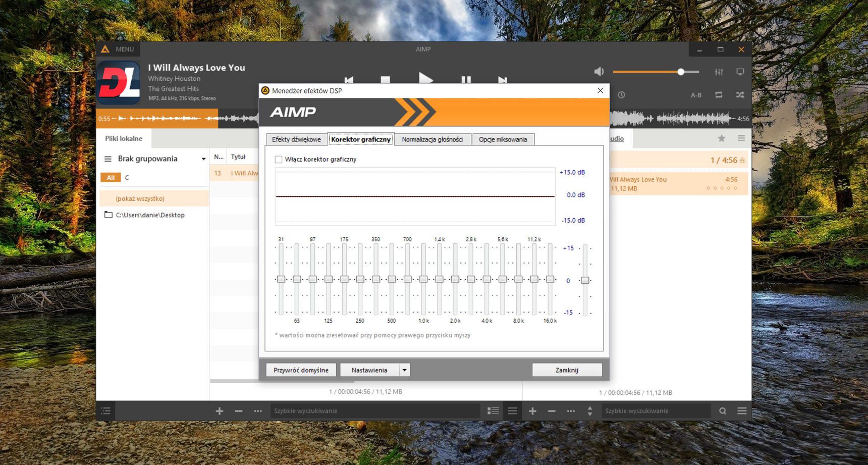Mute sound via speaker icon
The width and height of the screenshot is (868, 465).
pyautogui.click(x=599, y=72)
